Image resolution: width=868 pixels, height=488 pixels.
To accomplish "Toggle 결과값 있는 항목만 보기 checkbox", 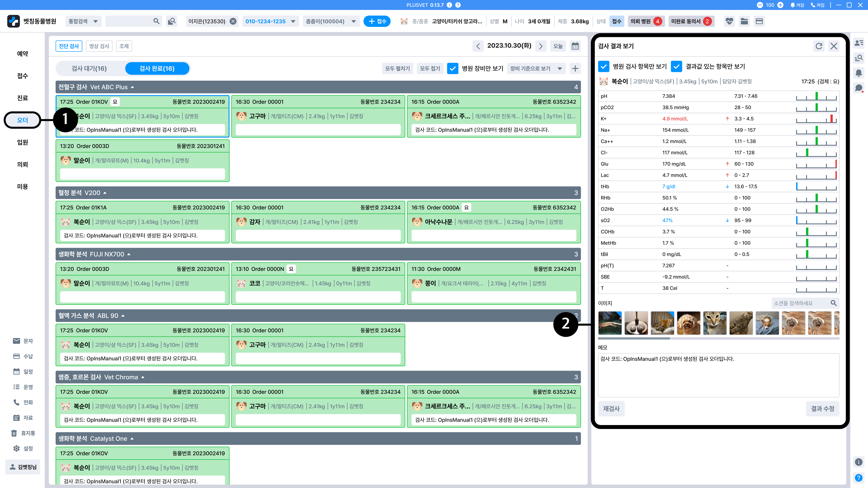I will pyautogui.click(x=676, y=66).
